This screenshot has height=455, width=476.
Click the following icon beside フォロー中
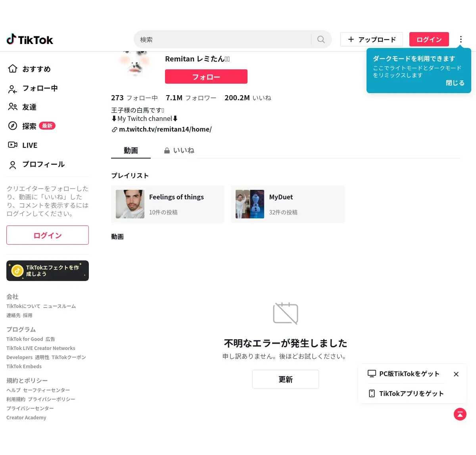click(x=13, y=88)
